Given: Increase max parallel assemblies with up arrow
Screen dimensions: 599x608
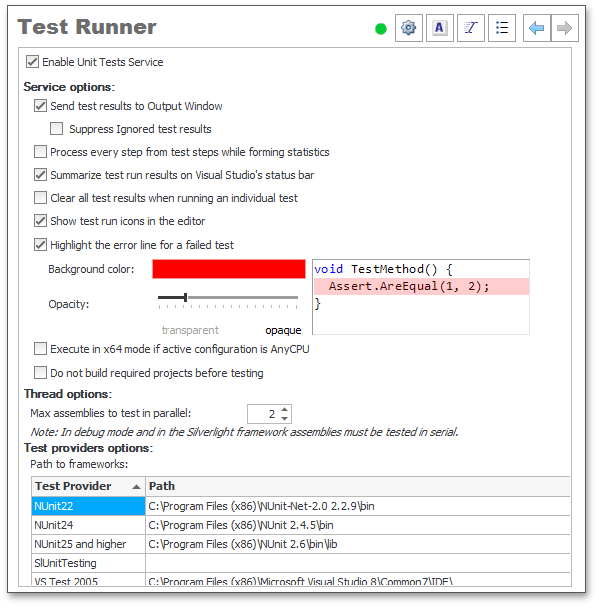Looking at the screenshot, I should [285, 409].
